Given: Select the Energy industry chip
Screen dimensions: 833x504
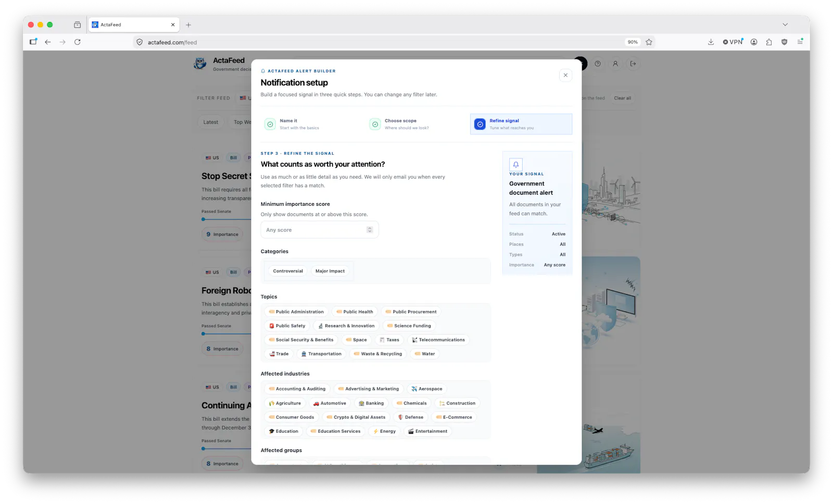Looking at the screenshot, I should (x=385, y=431).
